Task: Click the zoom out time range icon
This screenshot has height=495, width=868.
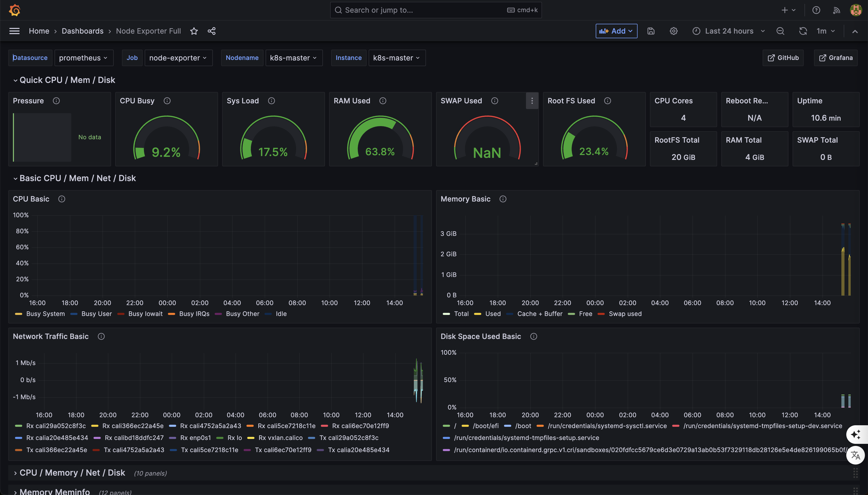Action: coord(780,31)
